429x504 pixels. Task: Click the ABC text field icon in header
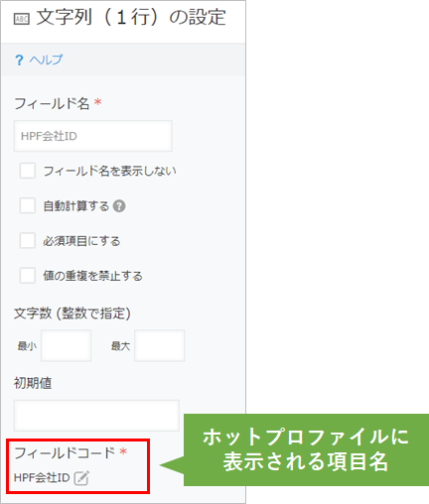(22, 19)
